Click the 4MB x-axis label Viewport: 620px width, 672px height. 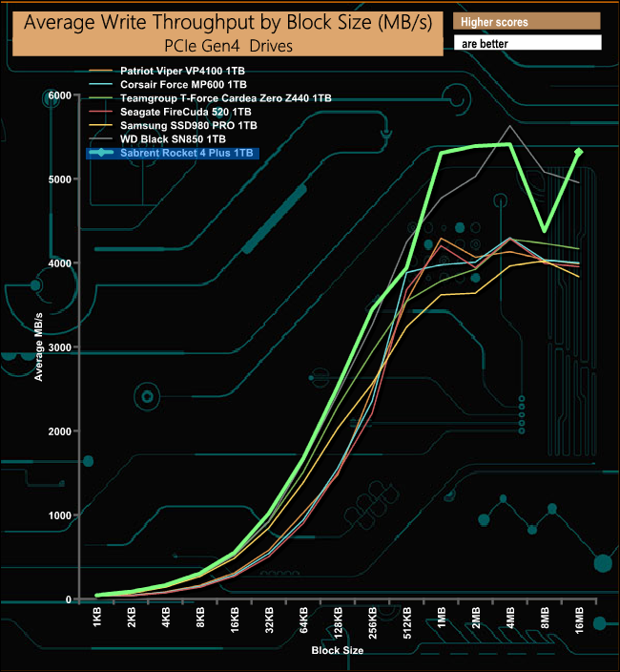[510, 618]
